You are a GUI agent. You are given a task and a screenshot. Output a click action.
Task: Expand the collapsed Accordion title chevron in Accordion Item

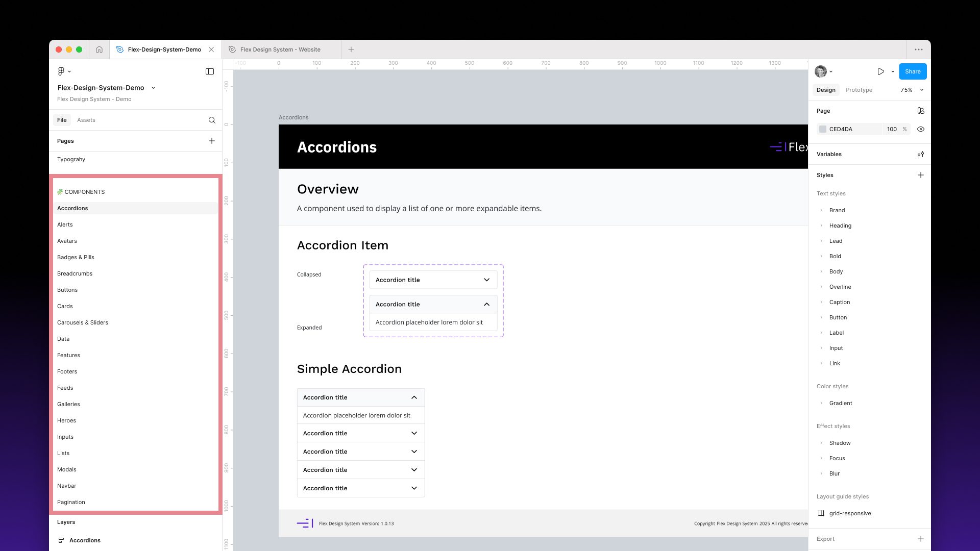pos(486,280)
